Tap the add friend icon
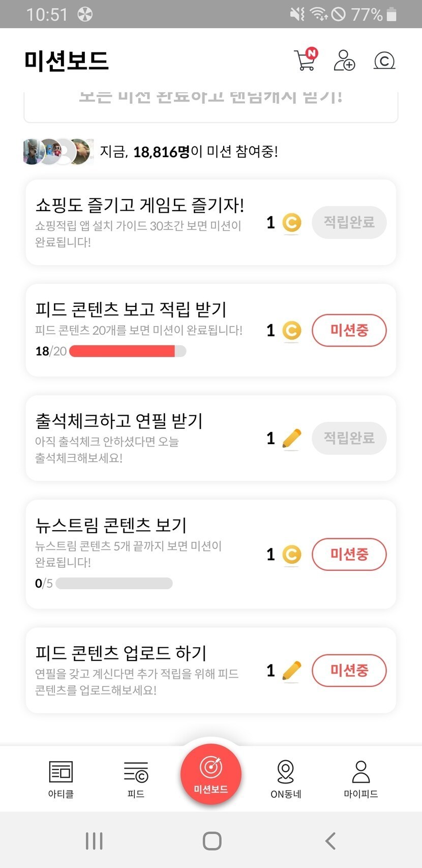This screenshot has width=422, height=868. (x=344, y=61)
